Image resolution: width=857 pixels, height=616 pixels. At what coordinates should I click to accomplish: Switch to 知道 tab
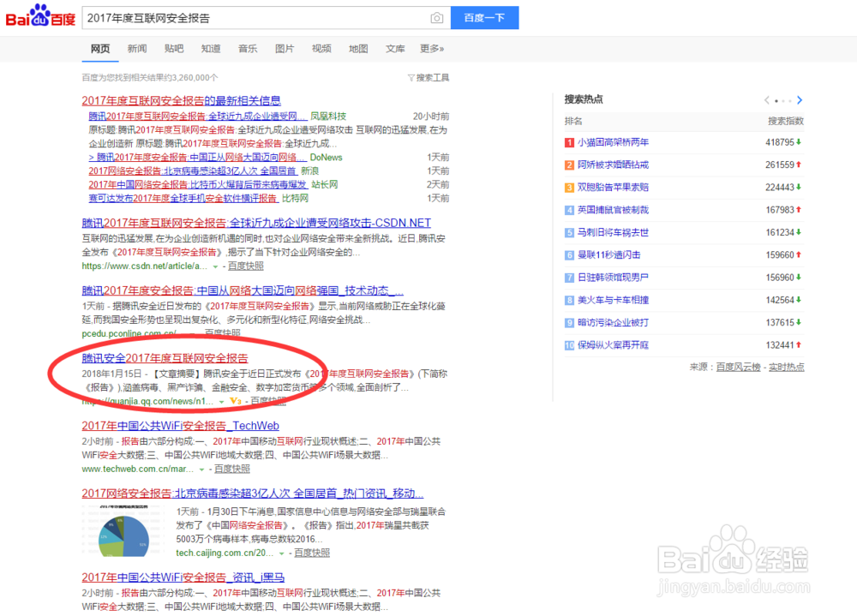[211, 49]
